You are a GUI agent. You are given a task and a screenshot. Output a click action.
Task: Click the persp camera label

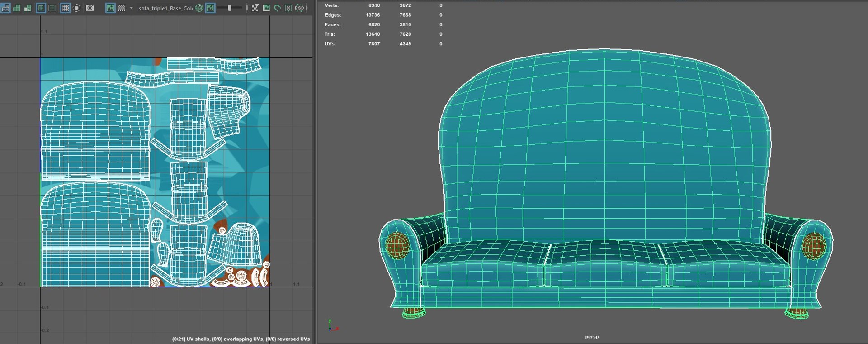click(x=592, y=337)
